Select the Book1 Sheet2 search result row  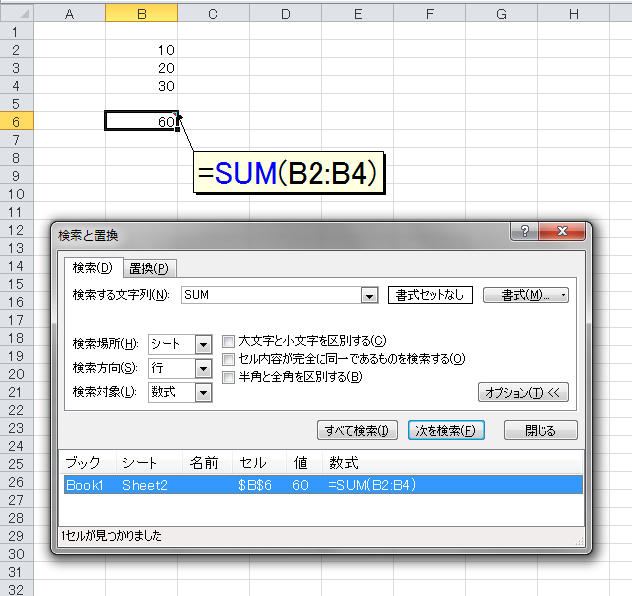[323, 485]
